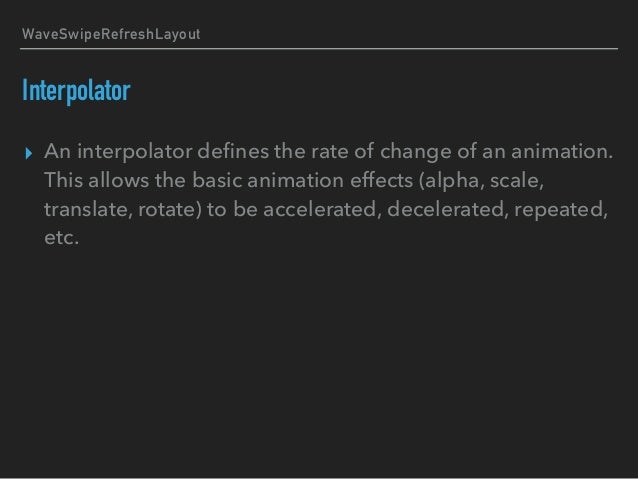Click the word 'decelerated,' in the paragraph

point(448,209)
